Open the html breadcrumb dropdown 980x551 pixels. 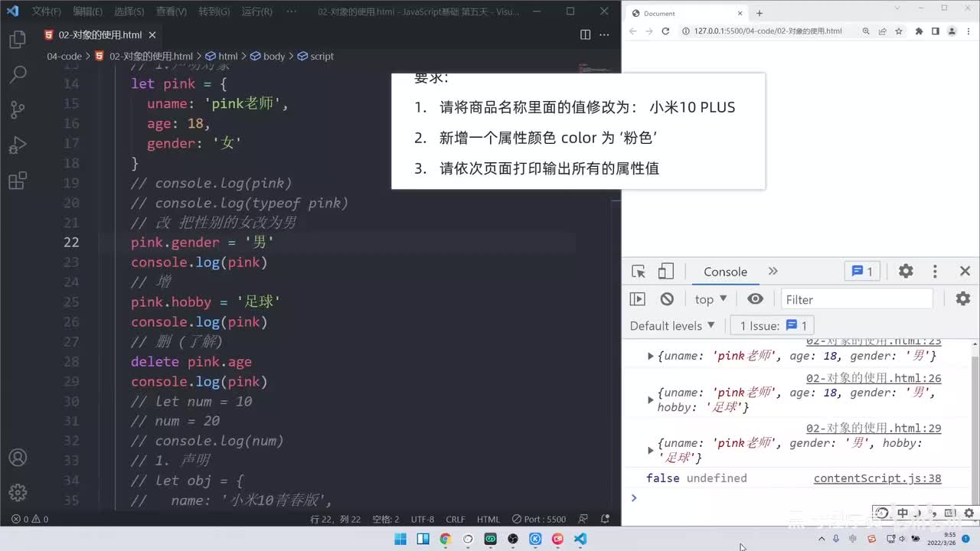click(222, 56)
